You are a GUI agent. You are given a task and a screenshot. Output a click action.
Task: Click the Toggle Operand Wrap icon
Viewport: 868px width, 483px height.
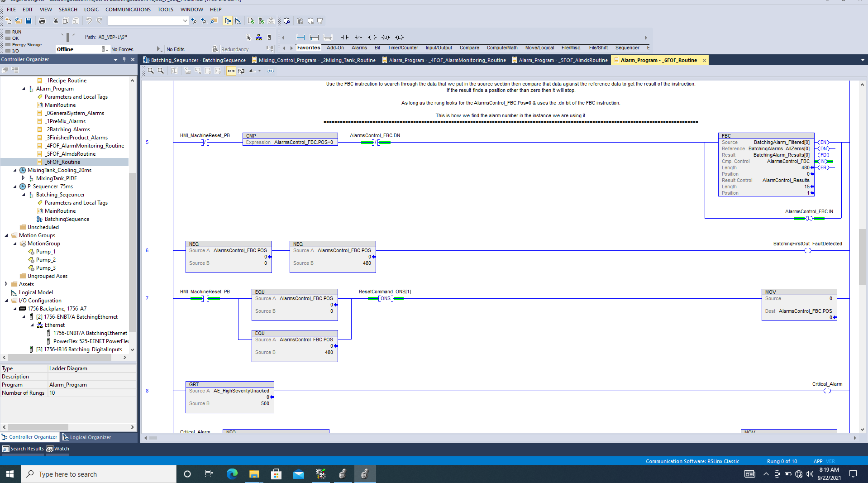point(241,71)
